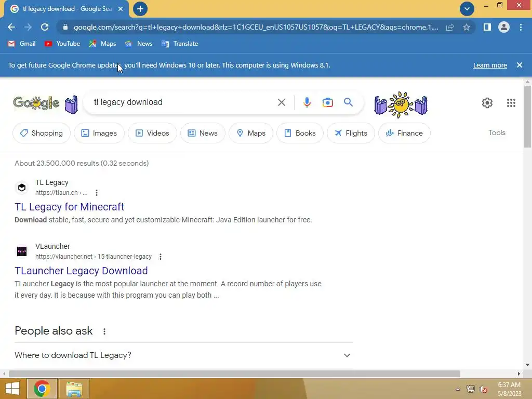532x399 pixels.
Task: Open the taskbar clock showing 6:37 AM
Action: (x=509, y=389)
